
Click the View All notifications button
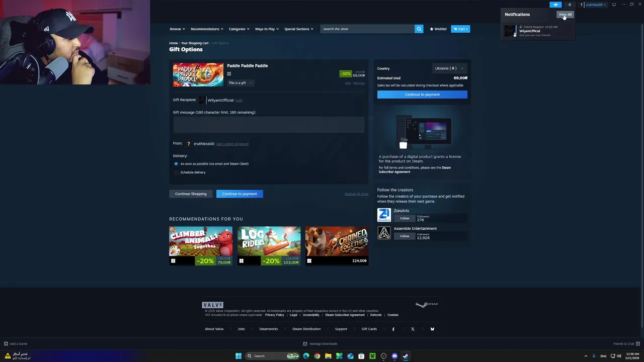coord(565,15)
